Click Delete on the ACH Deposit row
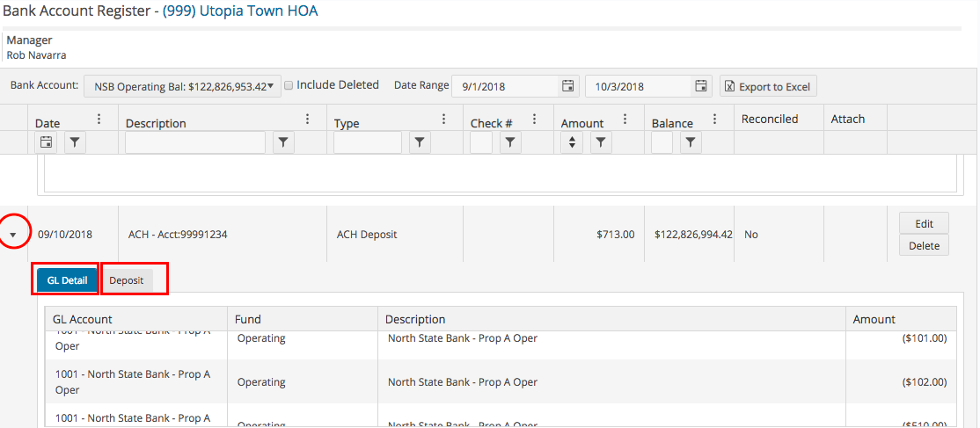Screen dimensions: 980x428 point(924,245)
